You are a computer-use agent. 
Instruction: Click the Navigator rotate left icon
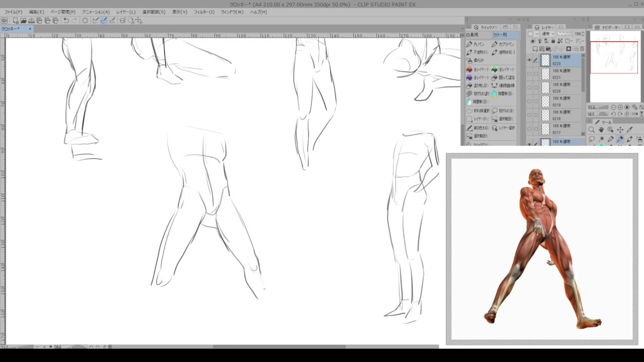[x=614, y=114]
